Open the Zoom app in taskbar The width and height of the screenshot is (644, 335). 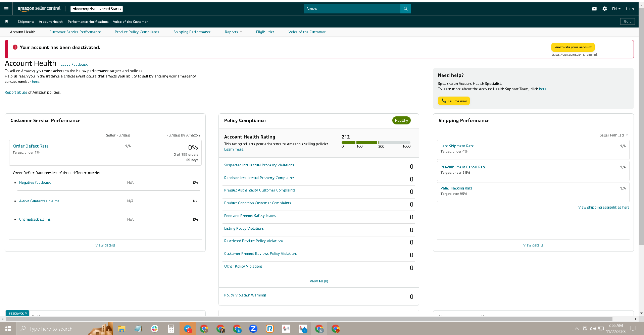[253, 329]
